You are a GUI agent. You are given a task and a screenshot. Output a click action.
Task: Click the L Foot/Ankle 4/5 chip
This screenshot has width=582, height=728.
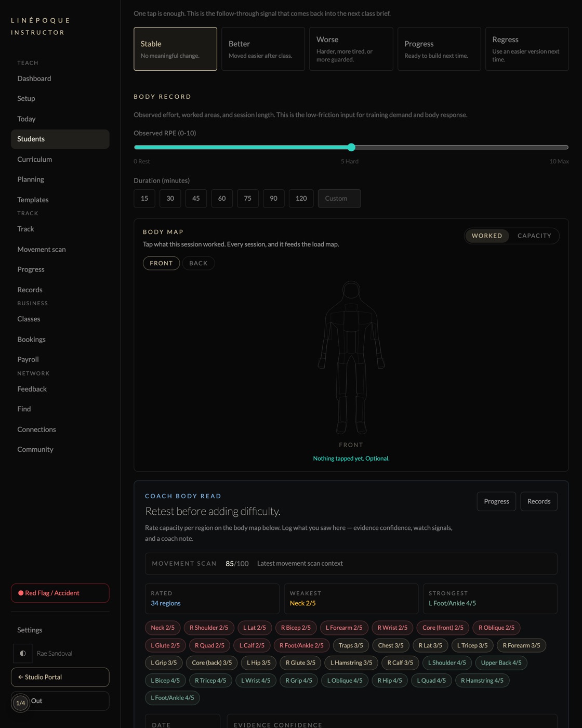[x=173, y=698]
